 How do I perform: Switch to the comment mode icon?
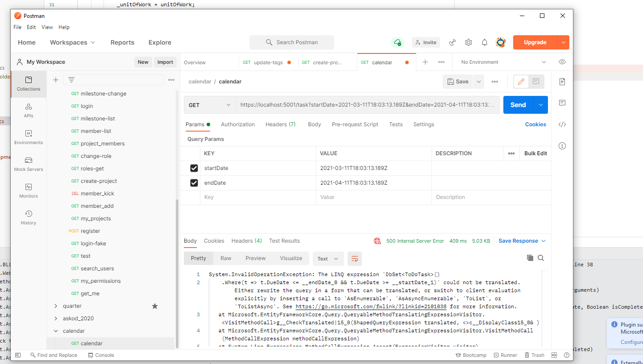pos(536,82)
